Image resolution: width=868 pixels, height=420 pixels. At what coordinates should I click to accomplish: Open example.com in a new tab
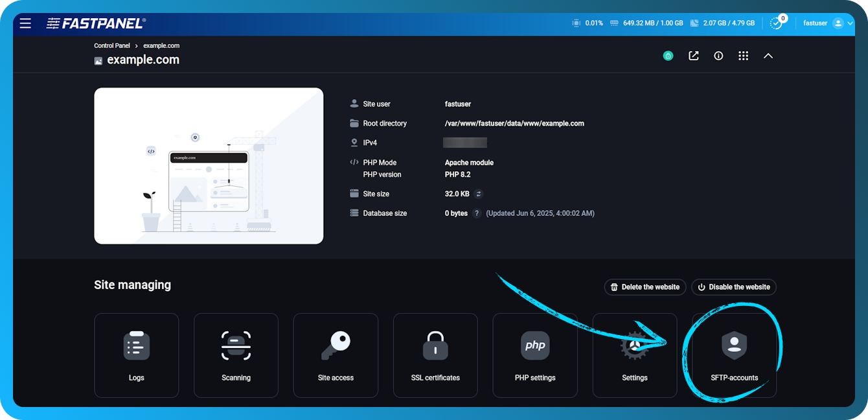click(x=693, y=56)
